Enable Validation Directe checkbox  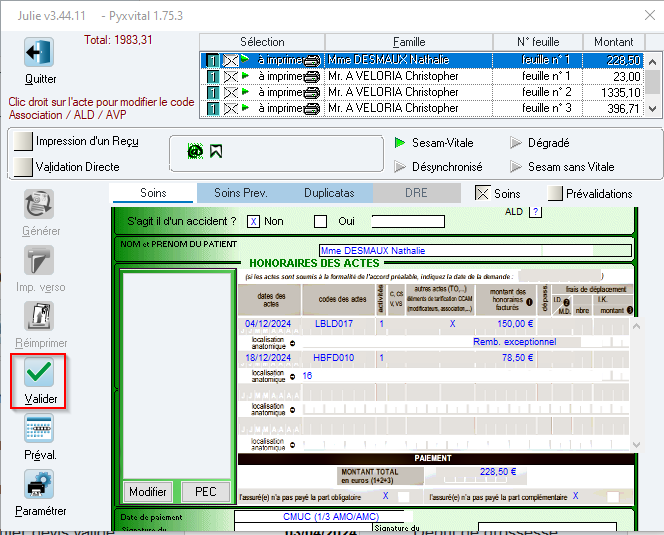23,166
